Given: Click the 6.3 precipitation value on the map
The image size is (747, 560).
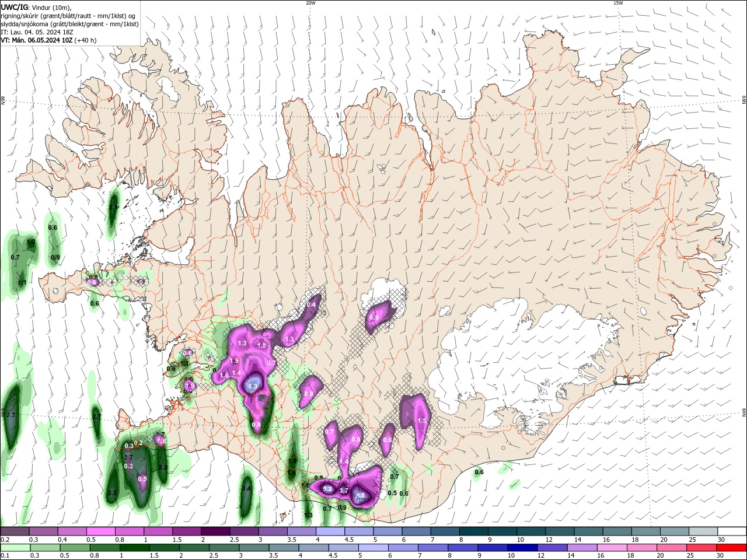Looking at the screenshot, I should pos(253,386).
